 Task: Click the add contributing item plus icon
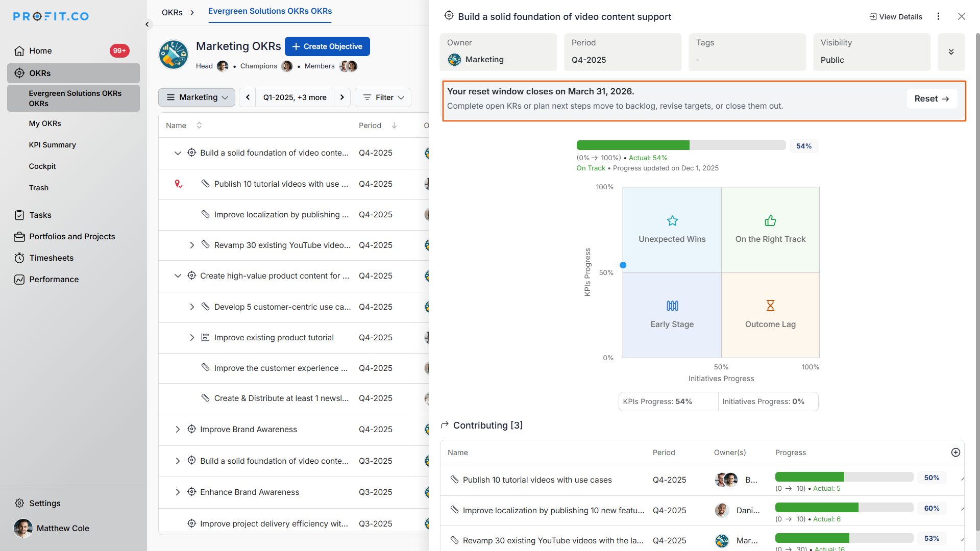tap(955, 453)
